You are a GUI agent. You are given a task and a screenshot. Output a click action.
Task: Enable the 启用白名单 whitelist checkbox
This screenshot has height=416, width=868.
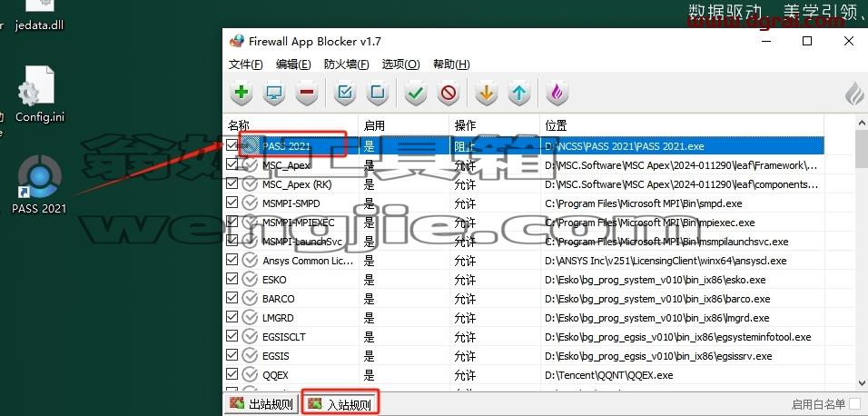tap(855, 404)
